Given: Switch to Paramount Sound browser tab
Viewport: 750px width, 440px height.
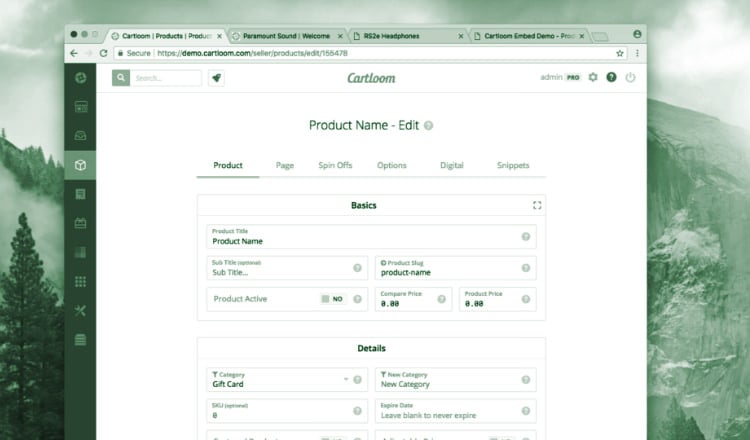Looking at the screenshot, I should [285, 35].
